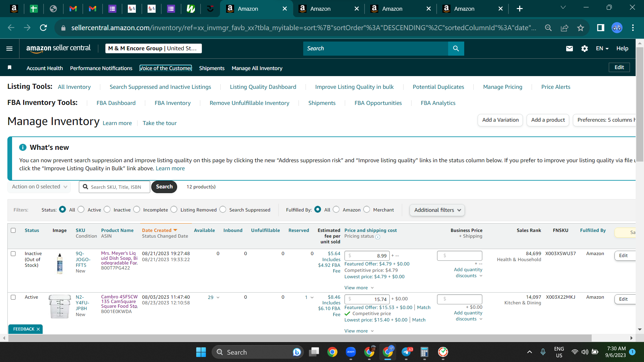Expand the Additional filters dropdown
This screenshot has width=644, height=362.
click(437, 210)
